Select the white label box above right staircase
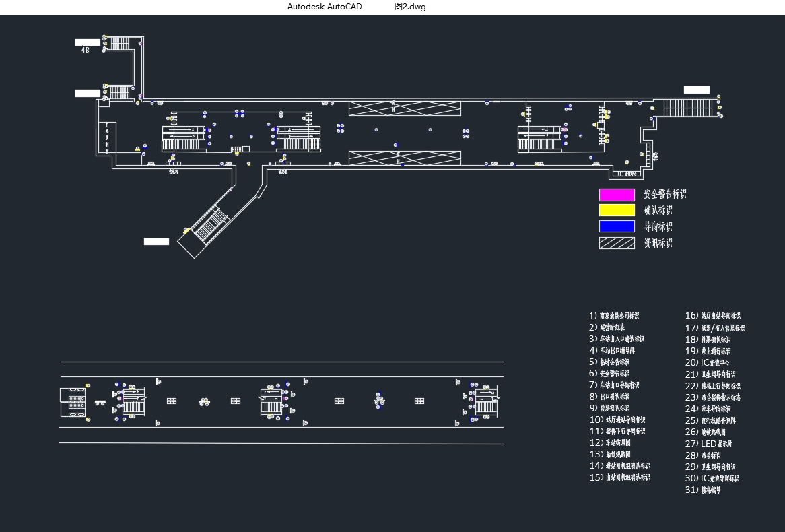Screen dimensions: 785x532 pos(697,90)
